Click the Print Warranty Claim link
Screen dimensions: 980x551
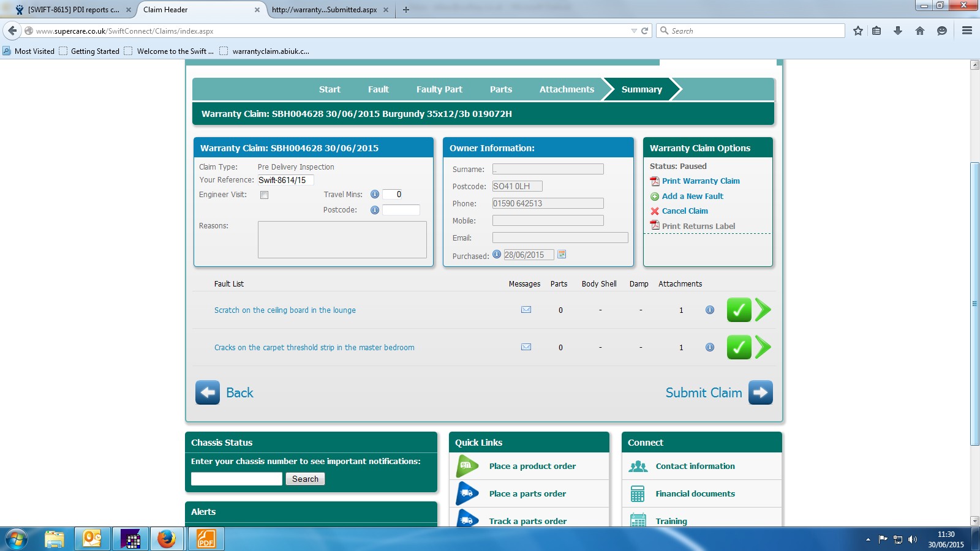(x=701, y=181)
